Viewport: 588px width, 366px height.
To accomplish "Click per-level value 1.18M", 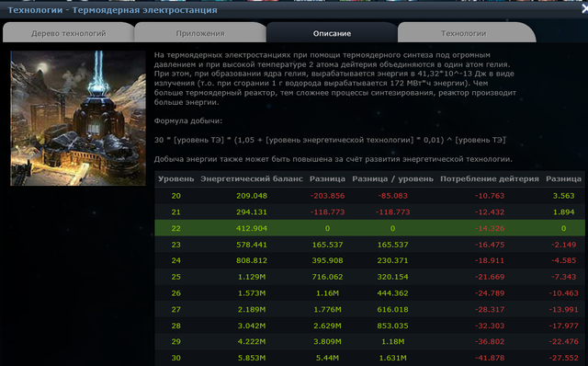I will (x=392, y=341).
